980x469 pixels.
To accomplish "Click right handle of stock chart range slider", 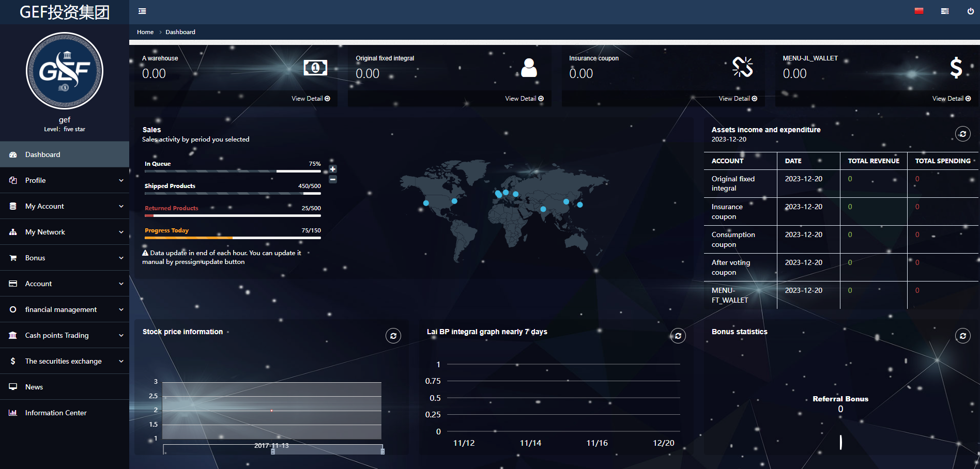I will click(382, 451).
